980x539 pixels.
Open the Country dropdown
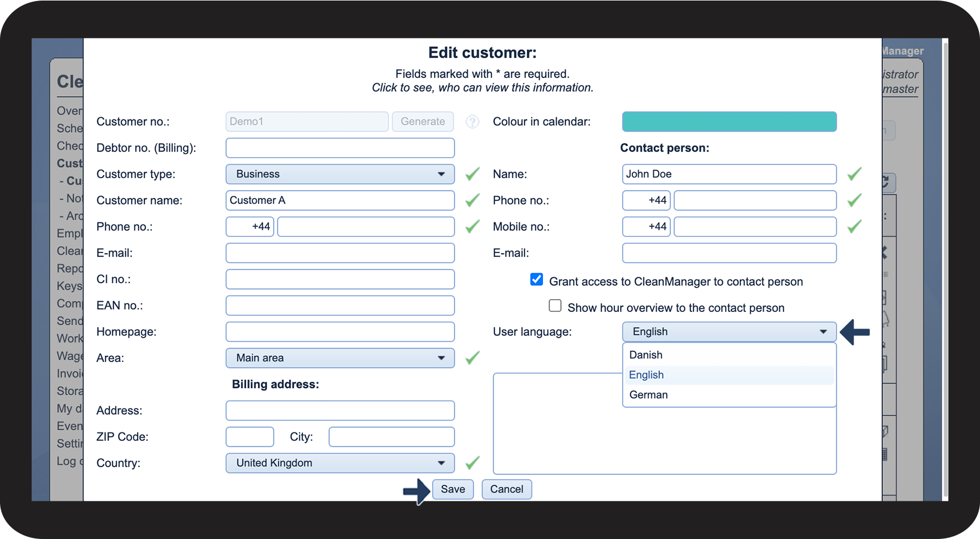(340, 463)
